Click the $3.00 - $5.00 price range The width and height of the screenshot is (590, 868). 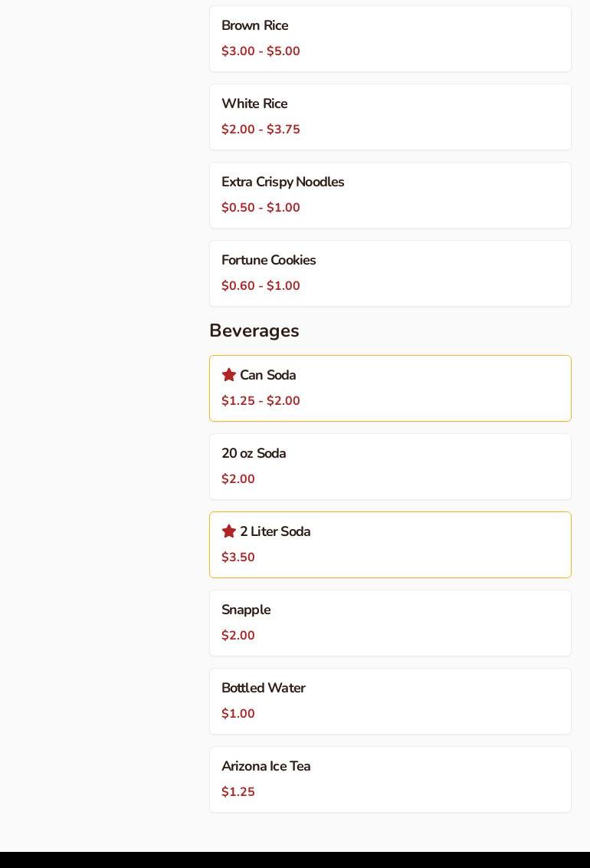tap(261, 51)
